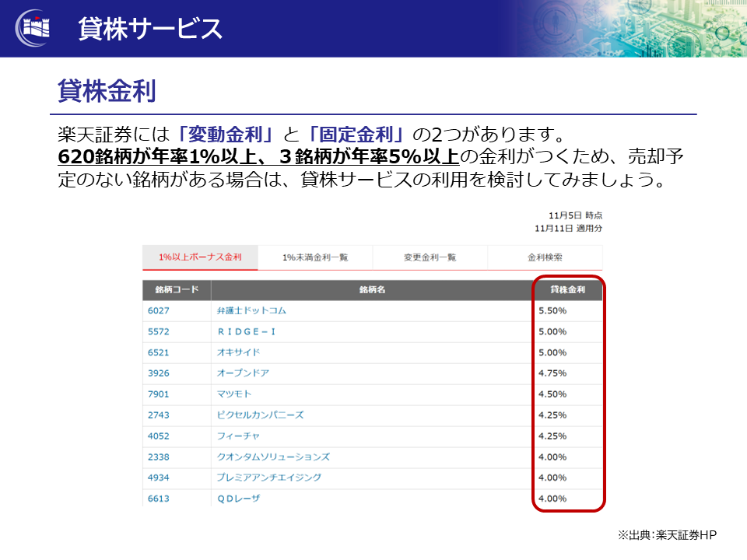The width and height of the screenshot is (747, 560).
Task: Click the 4.25% rate in ピクセルカンパニーズ row
Action: pos(552,415)
